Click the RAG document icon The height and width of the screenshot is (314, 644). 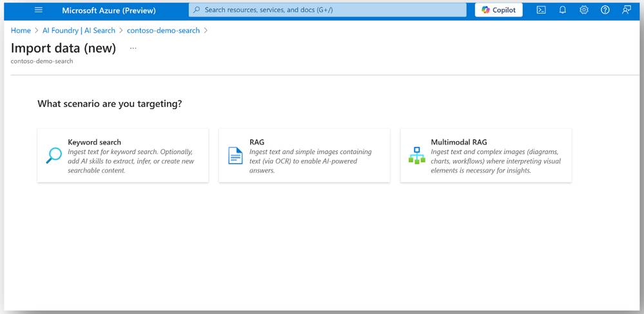coord(235,156)
